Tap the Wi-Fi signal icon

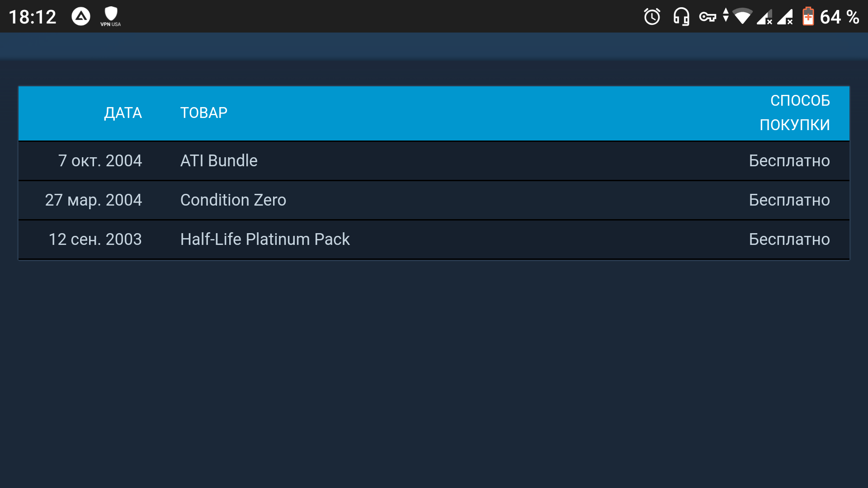click(742, 16)
